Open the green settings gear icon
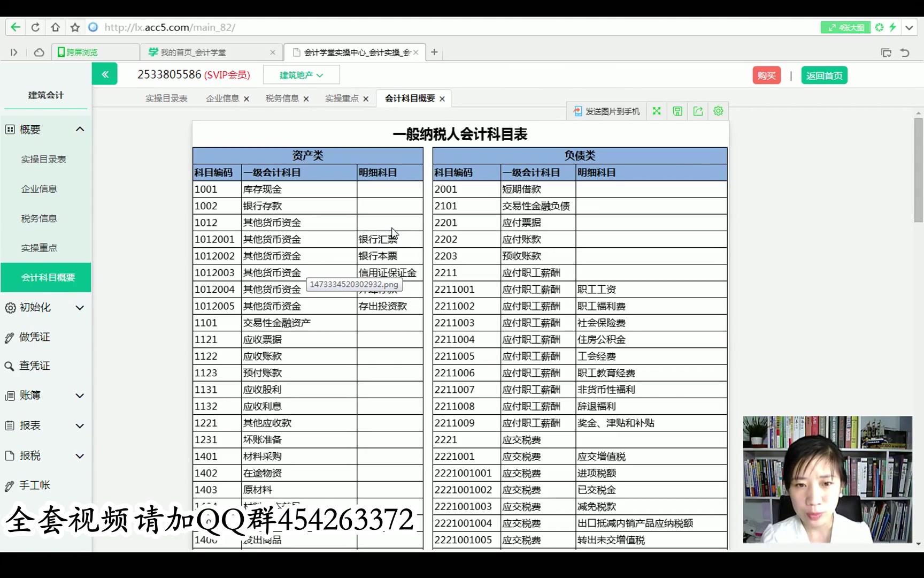The width and height of the screenshot is (924, 578). click(x=718, y=111)
